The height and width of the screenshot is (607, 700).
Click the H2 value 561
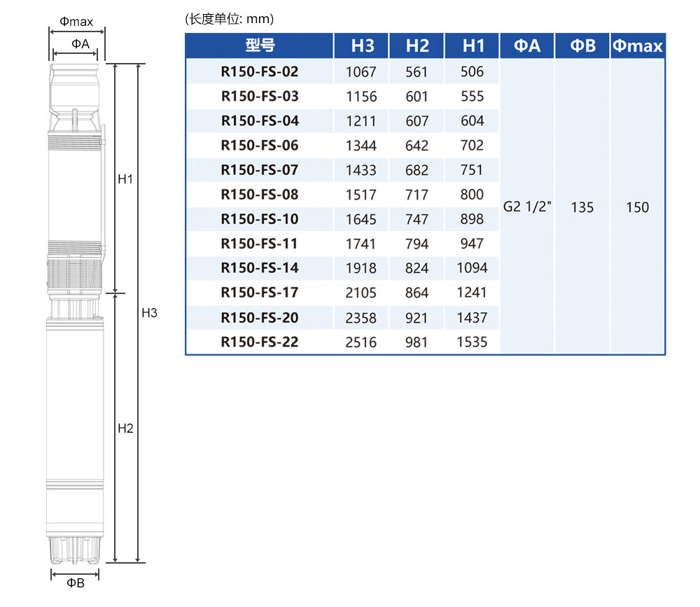click(x=417, y=71)
